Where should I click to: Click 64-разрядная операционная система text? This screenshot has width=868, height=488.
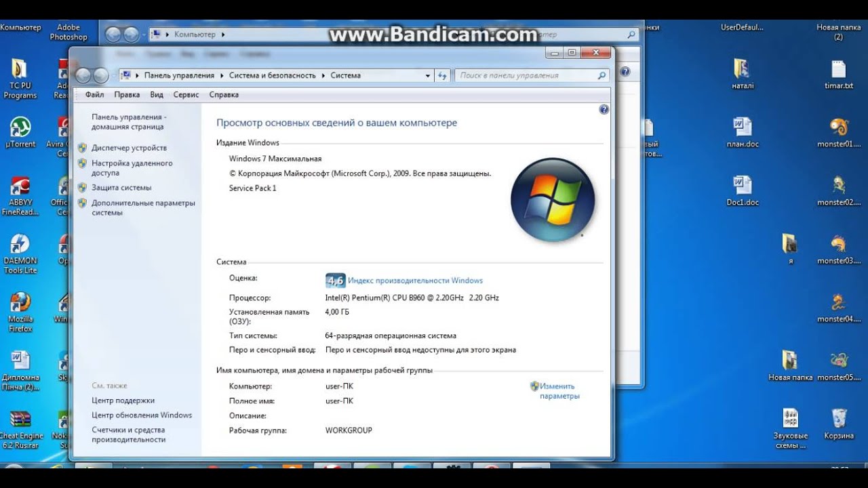pyautogui.click(x=391, y=335)
